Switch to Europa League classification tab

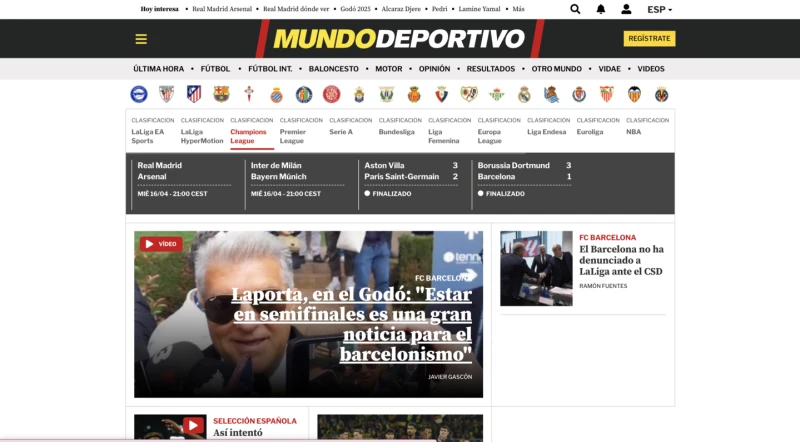pos(499,131)
